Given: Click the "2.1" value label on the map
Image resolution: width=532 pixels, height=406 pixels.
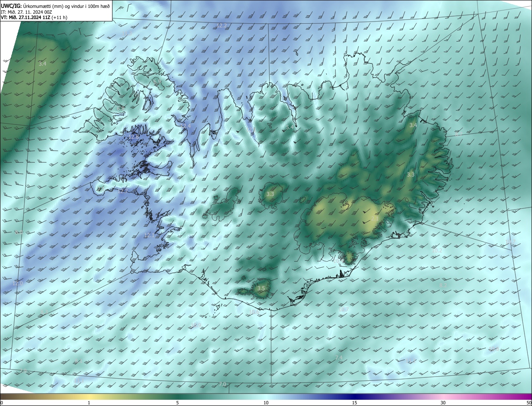Looking at the screenshot, I should click(x=375, y=218).
